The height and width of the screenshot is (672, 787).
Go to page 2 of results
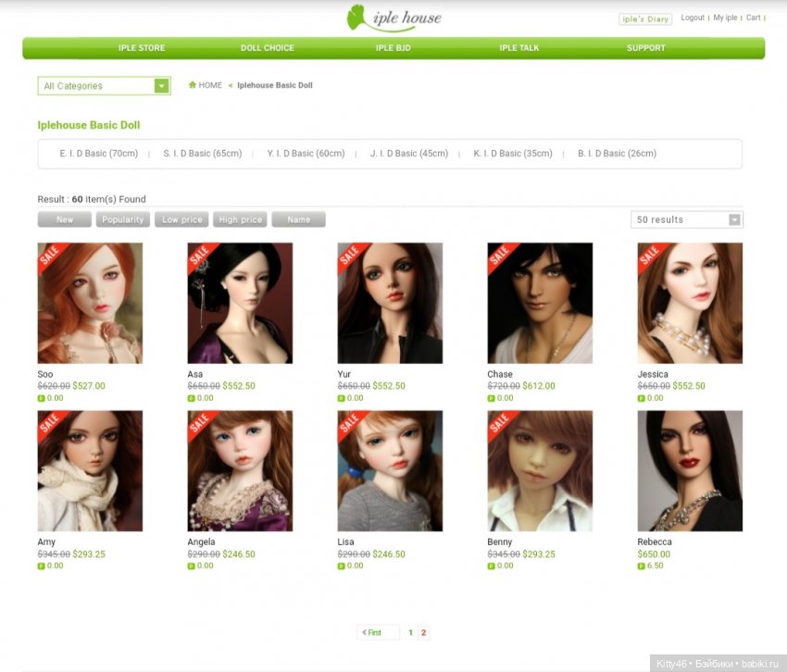click(423, 633)
